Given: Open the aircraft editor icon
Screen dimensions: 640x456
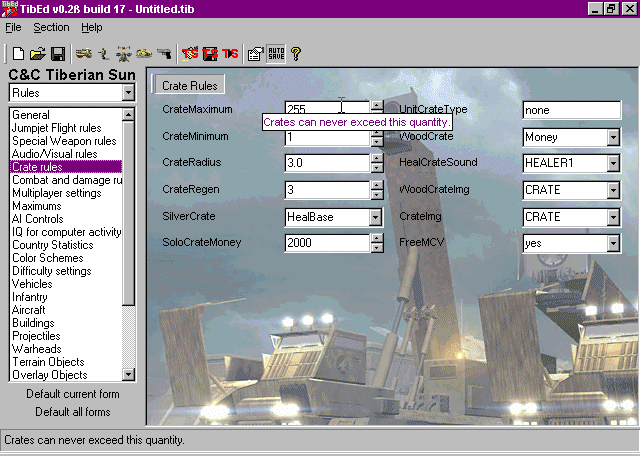Looking at the screenshot, I should pos(124,53).
